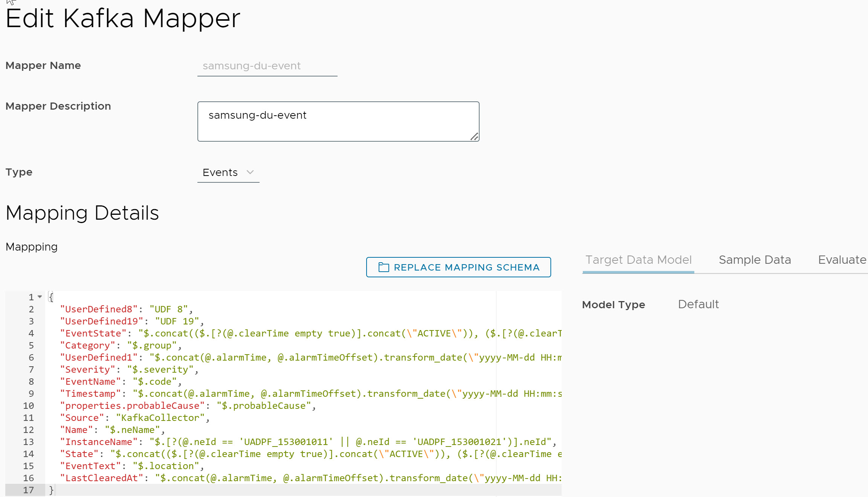Click the "EventName" key on line 8
The height and width of the screenshot is (497, 868).
tap(91, 382)
